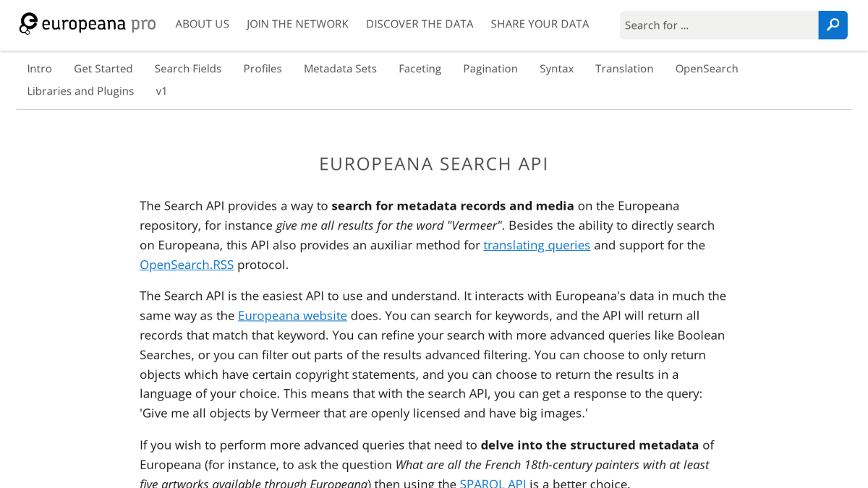Open the Metadata Sets section
The height and width of the screenshot is (488, 868).
(340, 69)
